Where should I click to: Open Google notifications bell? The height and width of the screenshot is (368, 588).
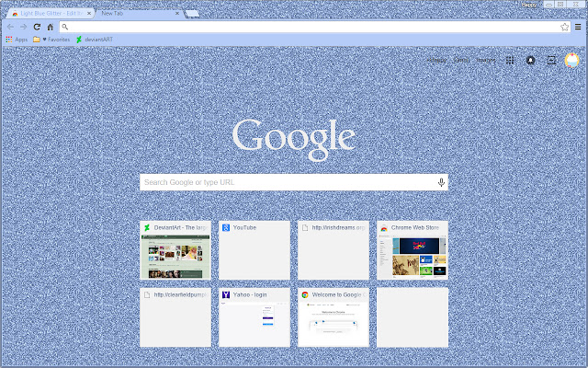pos(530,60)
